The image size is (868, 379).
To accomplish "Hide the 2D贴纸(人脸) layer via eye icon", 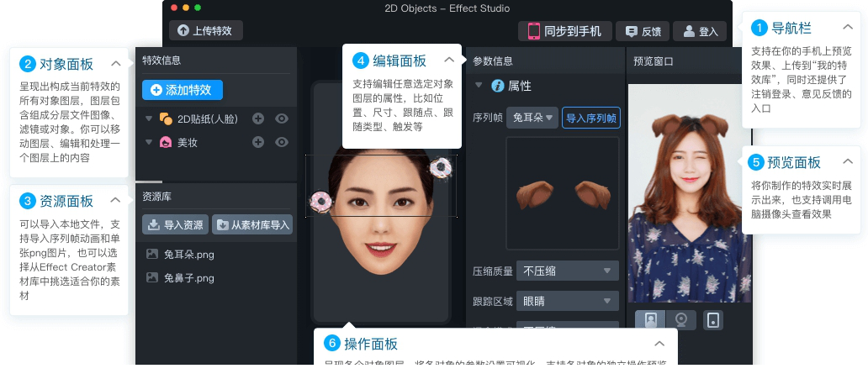I will point(282,118).
